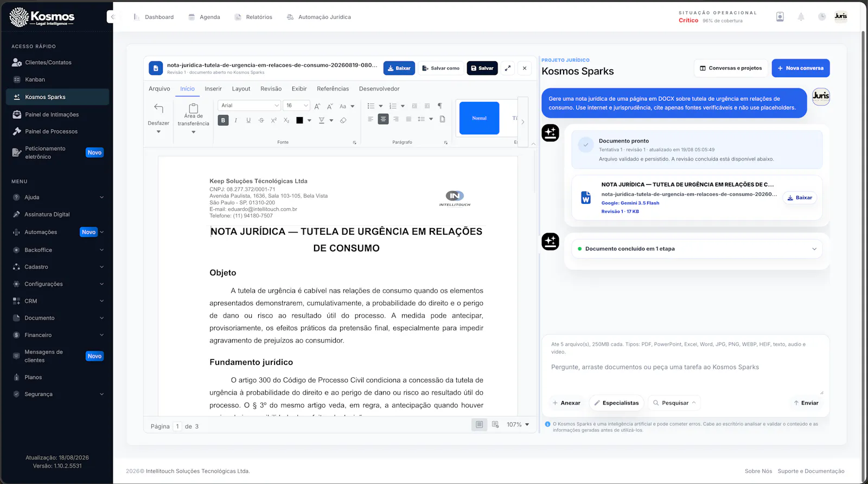This screenshot has width=868, height=484.
Task: Align paragraph text to the left
Action: pyautogui.click(x=371, y=119)
